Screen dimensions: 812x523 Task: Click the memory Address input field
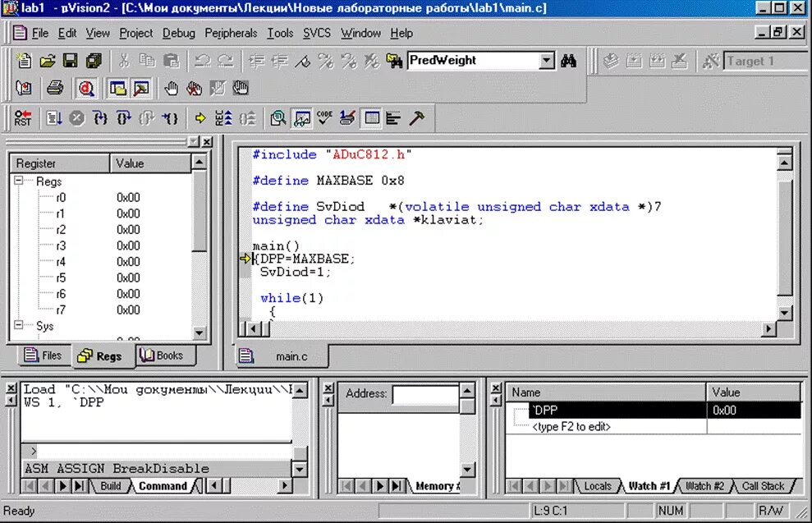point(425,394)
